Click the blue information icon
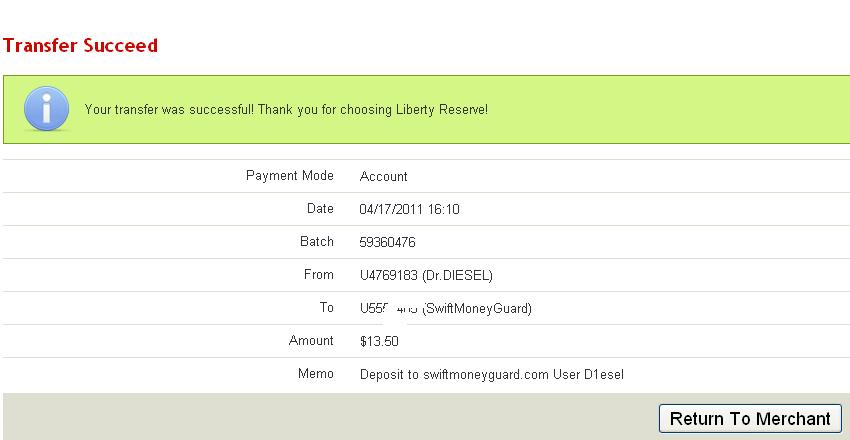Screen dimensions: 850x440 (46, 108)
